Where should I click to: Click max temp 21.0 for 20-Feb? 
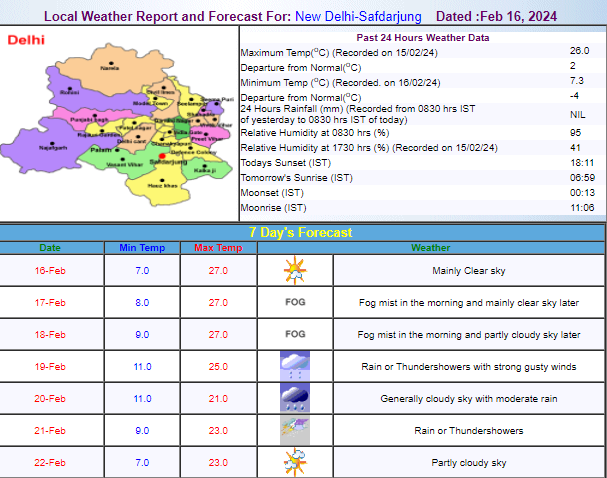point(218,399)
